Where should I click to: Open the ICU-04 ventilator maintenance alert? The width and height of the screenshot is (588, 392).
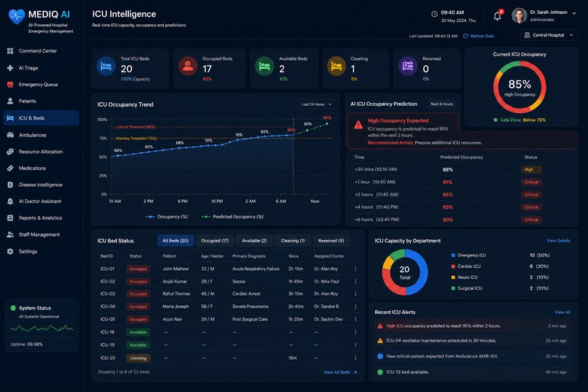coord(473,341)
